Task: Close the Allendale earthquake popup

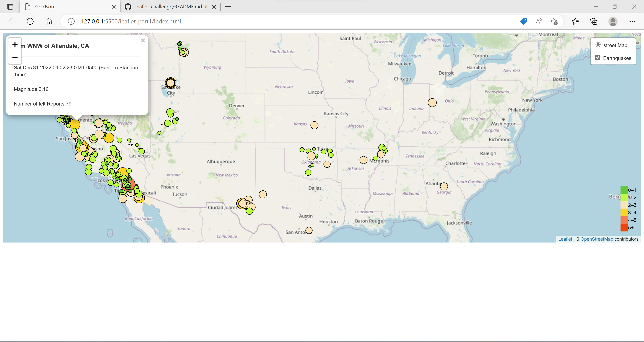Action: 143,40
